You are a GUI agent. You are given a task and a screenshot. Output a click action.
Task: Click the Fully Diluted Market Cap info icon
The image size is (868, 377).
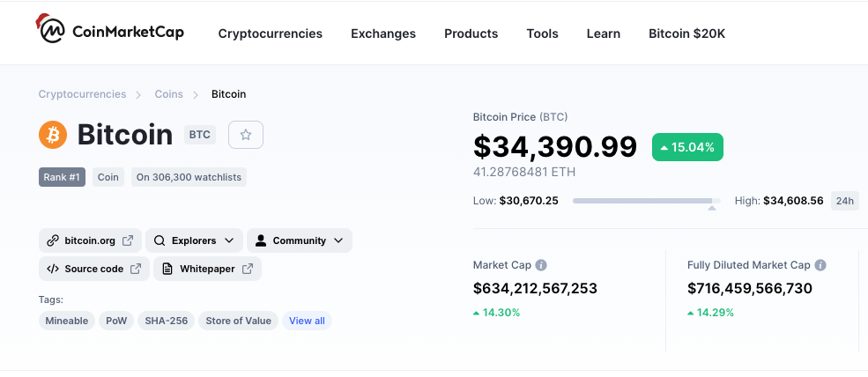pyautogui.click(x=820, y=265)
